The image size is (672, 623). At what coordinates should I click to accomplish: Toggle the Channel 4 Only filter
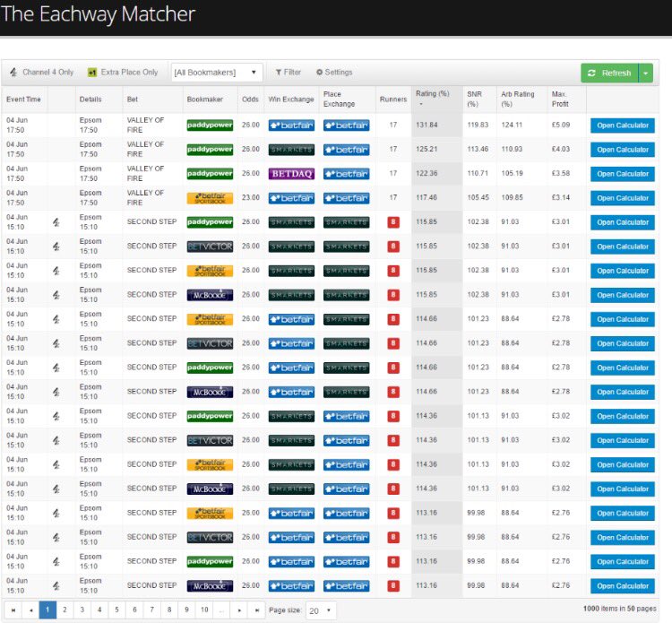41,72
